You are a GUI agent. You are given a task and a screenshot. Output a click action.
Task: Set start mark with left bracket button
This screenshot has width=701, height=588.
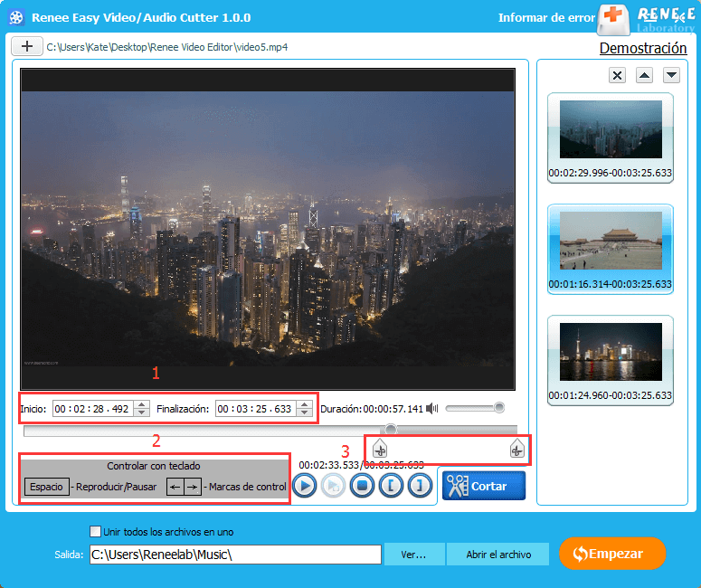pos(391,486)
